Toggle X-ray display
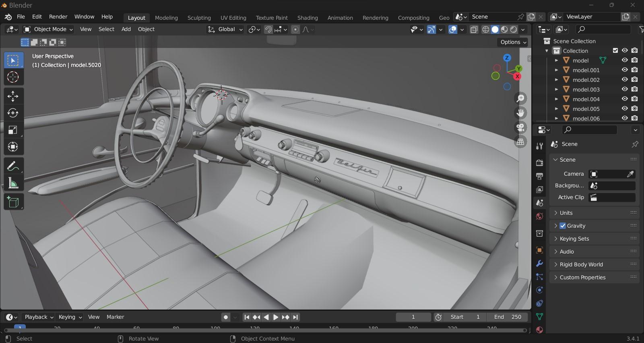 pos(474,29)
